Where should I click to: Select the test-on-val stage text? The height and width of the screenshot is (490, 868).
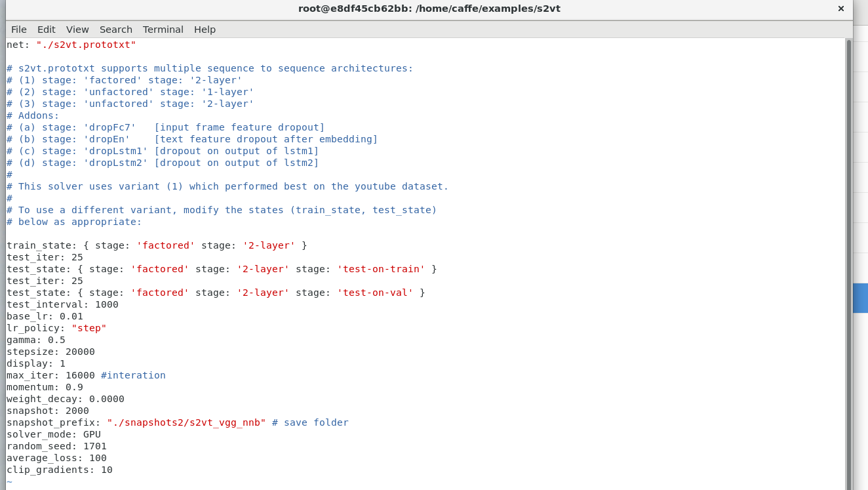point(375,293)
